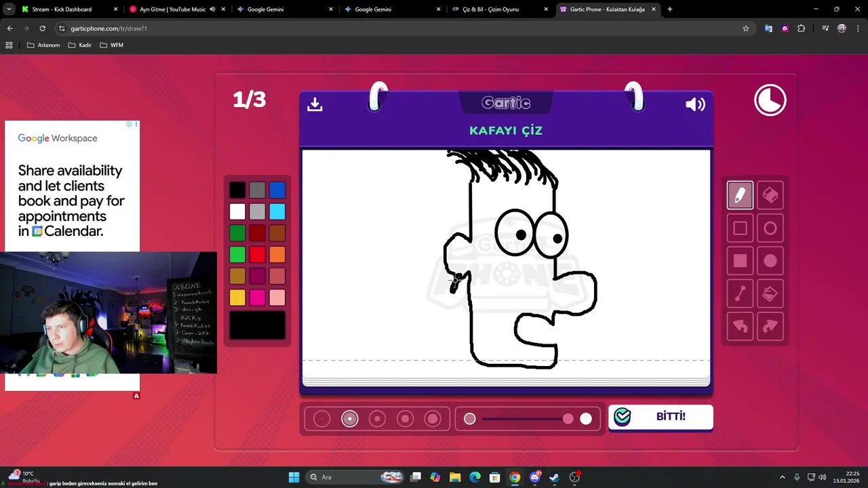Choose the filled rectangle tool

(740, 261)
